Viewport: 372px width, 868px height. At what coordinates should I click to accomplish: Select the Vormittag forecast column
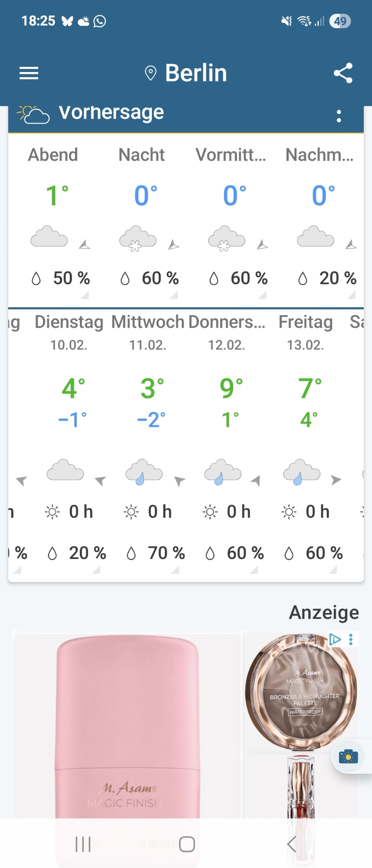231,217
